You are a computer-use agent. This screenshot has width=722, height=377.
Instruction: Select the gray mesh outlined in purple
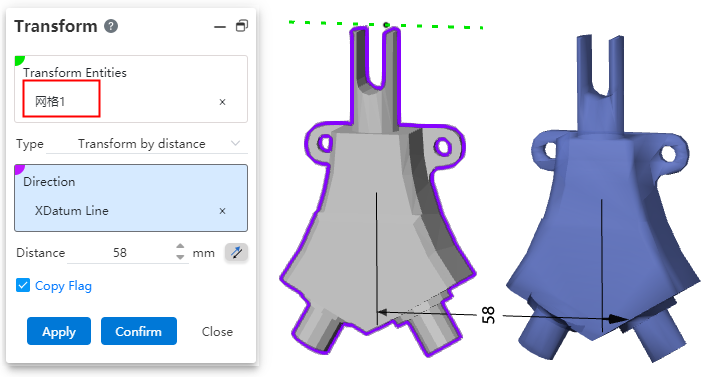click(376, 191)
